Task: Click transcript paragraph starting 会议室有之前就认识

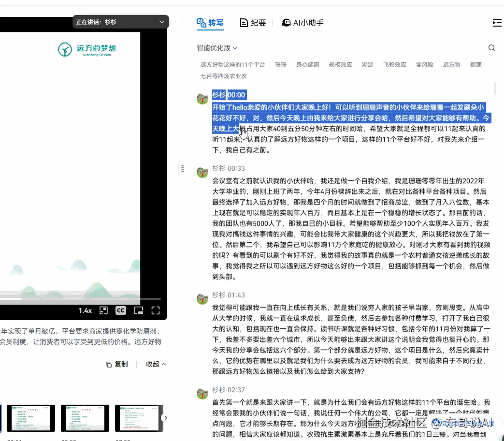Action: (351, 229)
